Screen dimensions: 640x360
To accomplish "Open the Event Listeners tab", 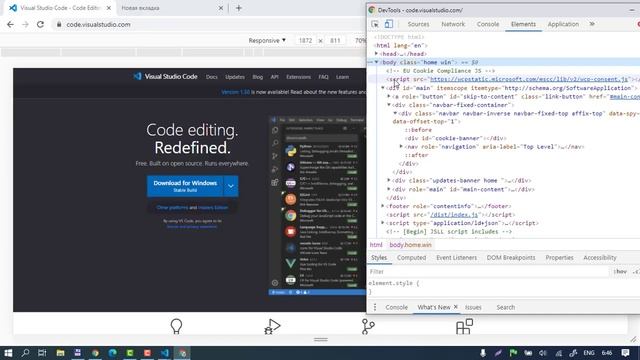I will point(456,258).
